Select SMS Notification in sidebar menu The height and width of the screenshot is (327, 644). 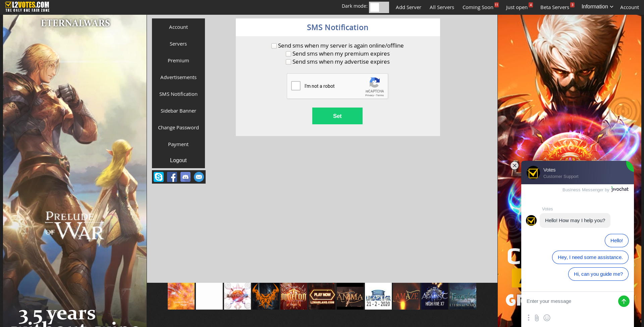(x=178, y=94)
